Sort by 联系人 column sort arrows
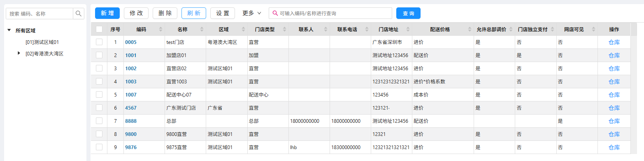 (x=325, y=29)
